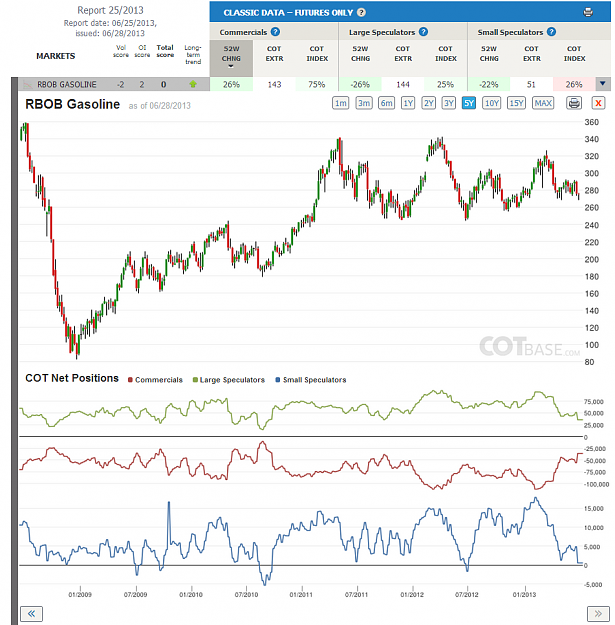Open help icon next to Commercials

(x=275, y=32)
